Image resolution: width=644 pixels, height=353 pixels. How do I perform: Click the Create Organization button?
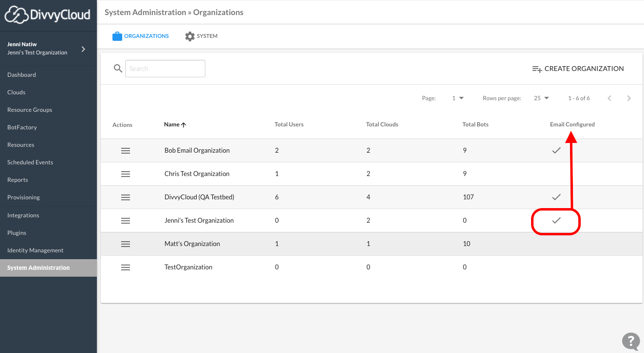pyautogui.click(x=578, y=69)
